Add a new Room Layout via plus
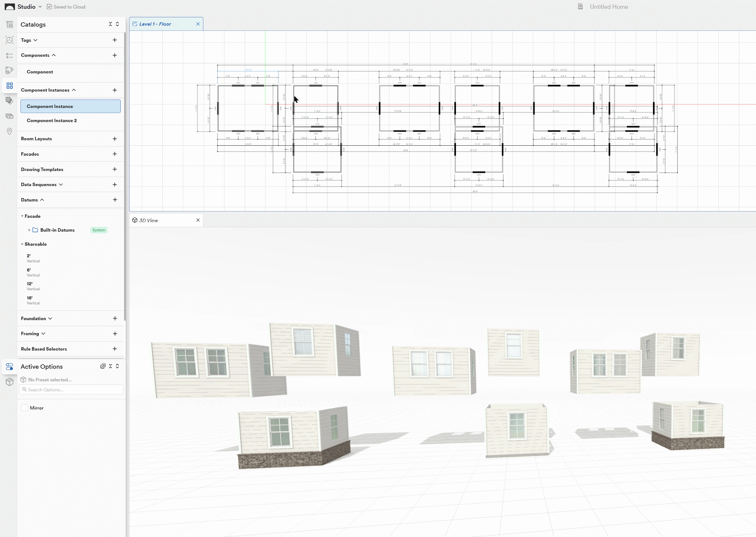Viewport: 756px width, 537px height. tap(114, 139)
